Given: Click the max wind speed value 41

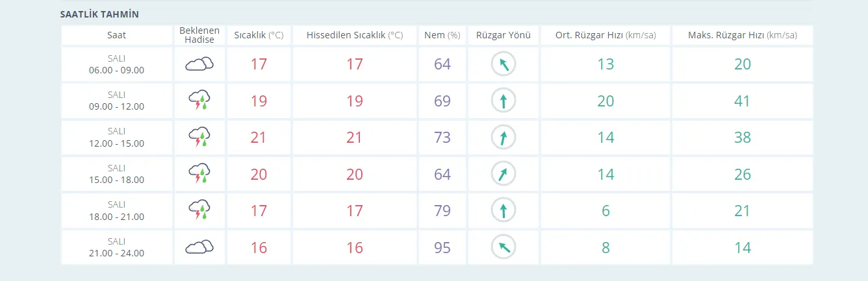Looking at the screenshot, I should point(742,101).
